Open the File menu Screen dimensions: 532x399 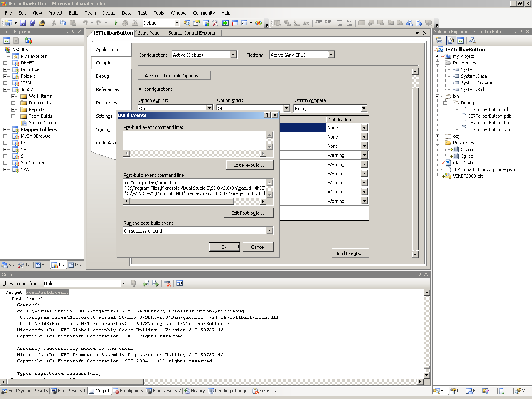coord(8,13)
